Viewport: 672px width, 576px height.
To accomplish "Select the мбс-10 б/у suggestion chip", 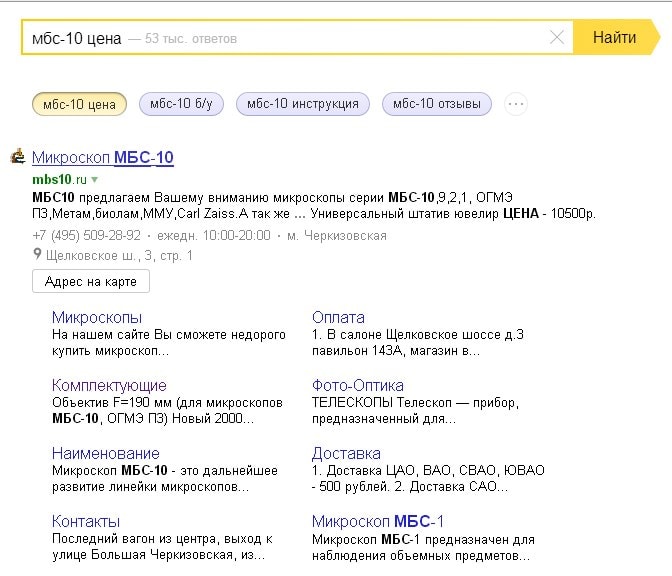I will [x=181, y=104].
